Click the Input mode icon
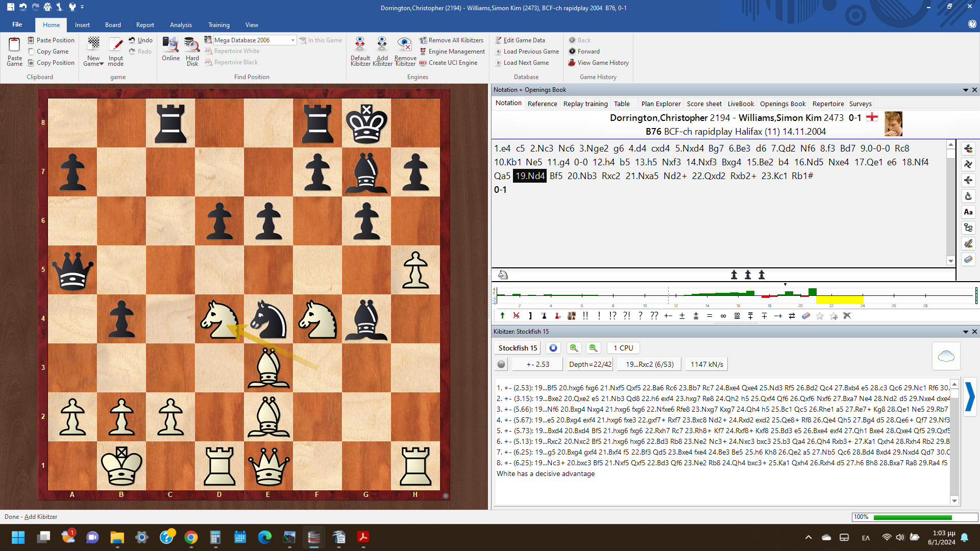Image resolution: width=980 pixels, height=551 pixels. click(116, 45)
